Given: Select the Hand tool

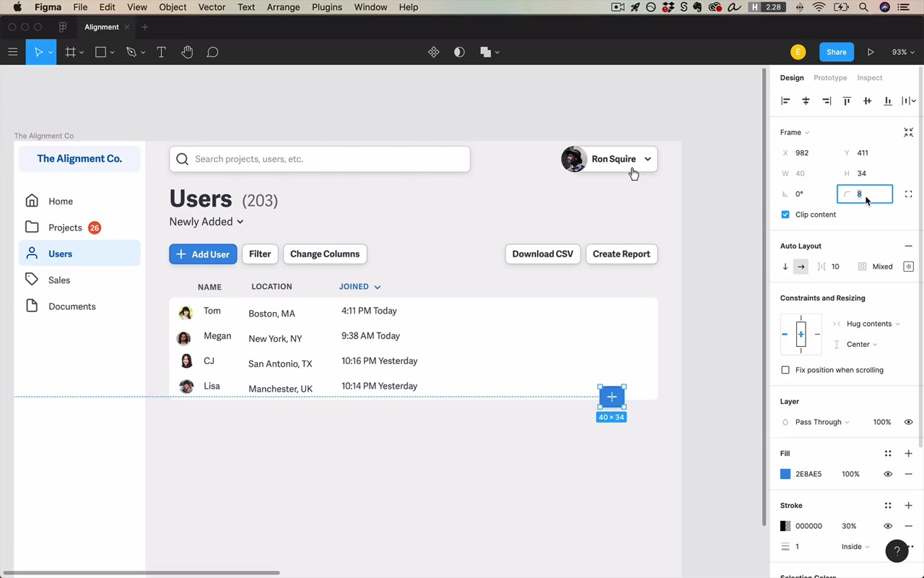Looking at the screenshot, I should click(x=187, y=52).
